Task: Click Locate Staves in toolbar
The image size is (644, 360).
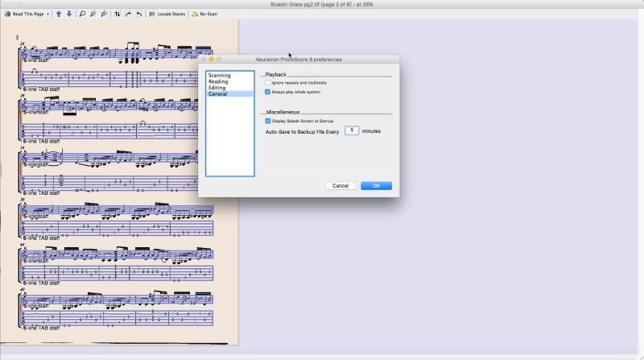Action: (x=167, y=14)
